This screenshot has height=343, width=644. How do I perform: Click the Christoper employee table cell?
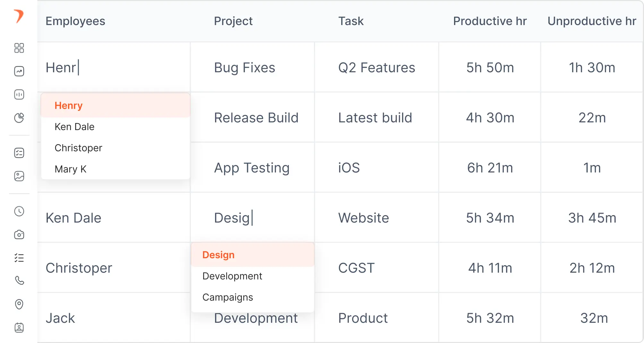coord(114,268)
